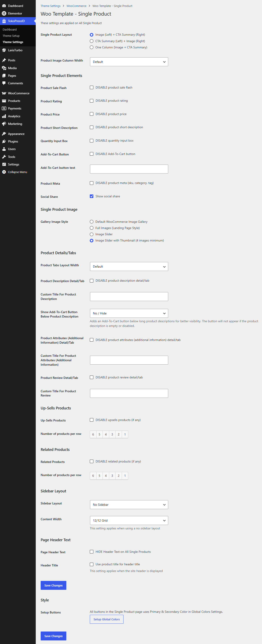Select Full Images (Landing Page Style) gallery
This screenshot has width=262, height=644.
[92, 228]
